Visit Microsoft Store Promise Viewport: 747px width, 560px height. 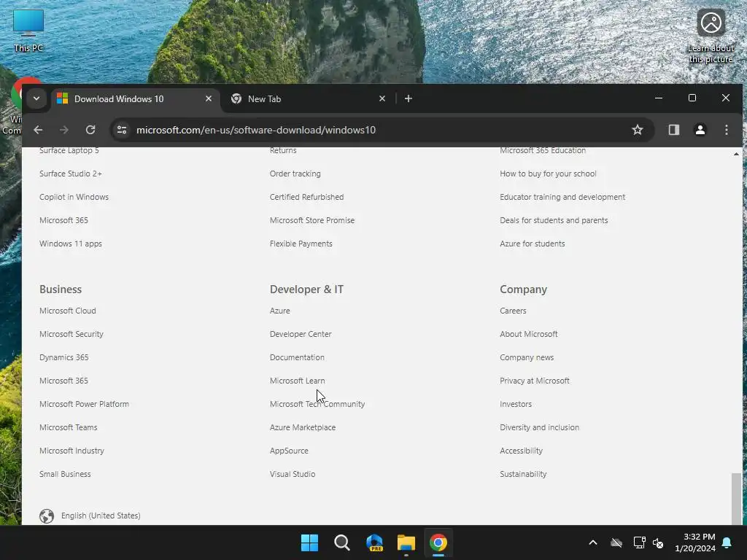pyautogui.click(x=312, y=220)
